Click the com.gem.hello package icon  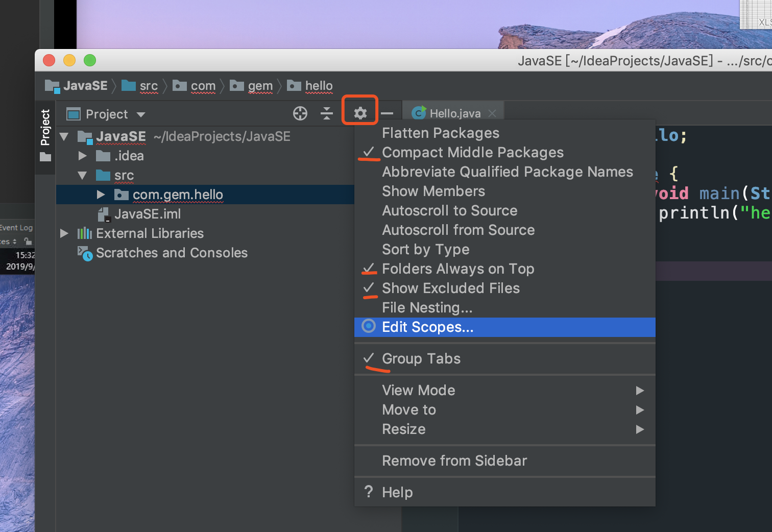click(x=122, y=195)
